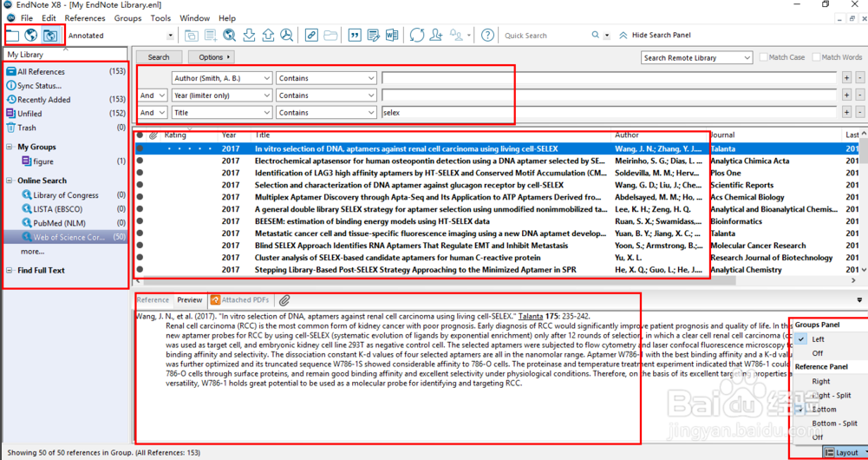Click the Search button
Image resolution: width=868 pixels, height=460 pixels.
159,57
